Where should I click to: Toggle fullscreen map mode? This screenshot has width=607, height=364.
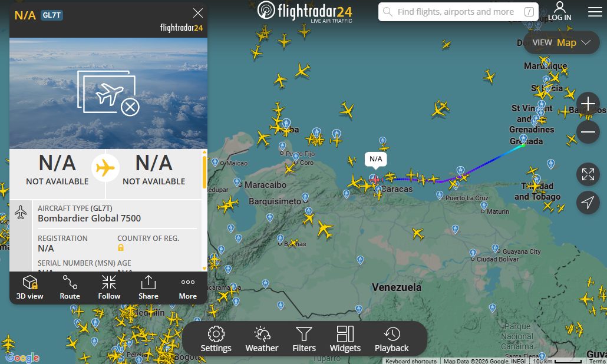click(588, 174)
